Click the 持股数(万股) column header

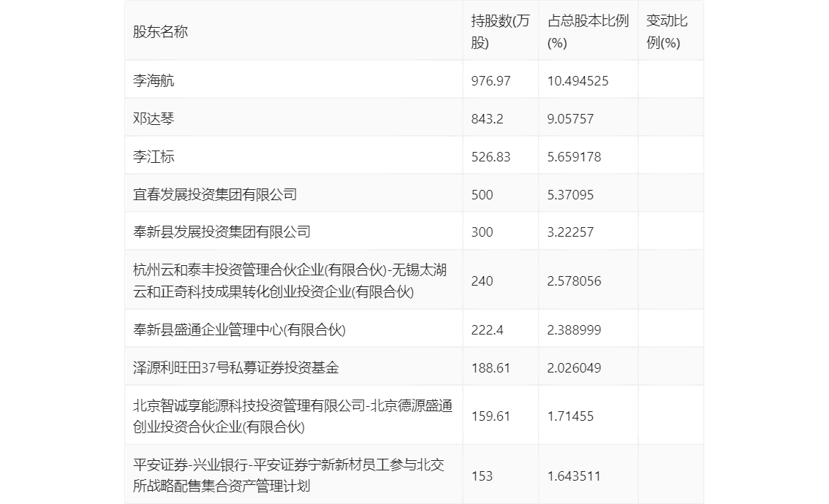(x=500, y=31)
